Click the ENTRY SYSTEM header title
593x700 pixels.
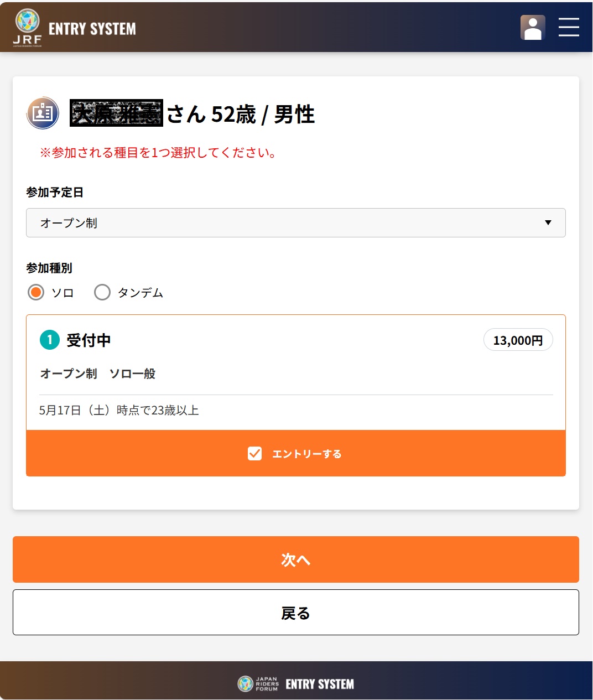(x=92, y=29)
